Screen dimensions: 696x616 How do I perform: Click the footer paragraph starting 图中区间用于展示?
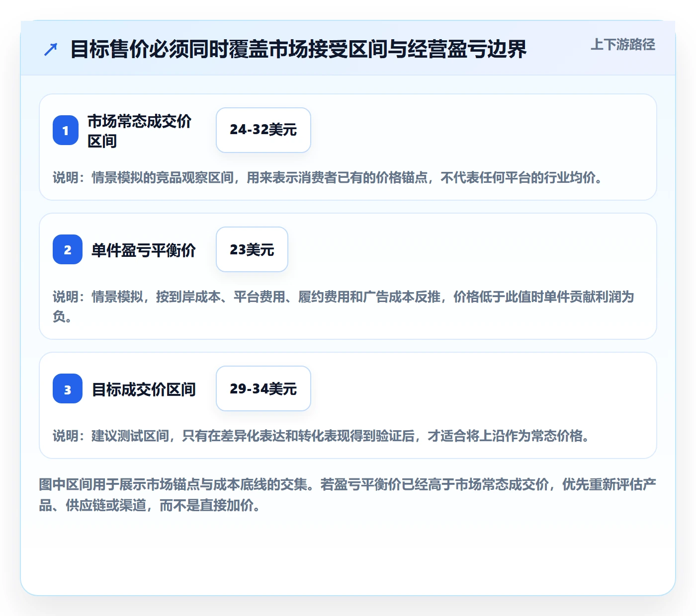click(x=348, y=495)
